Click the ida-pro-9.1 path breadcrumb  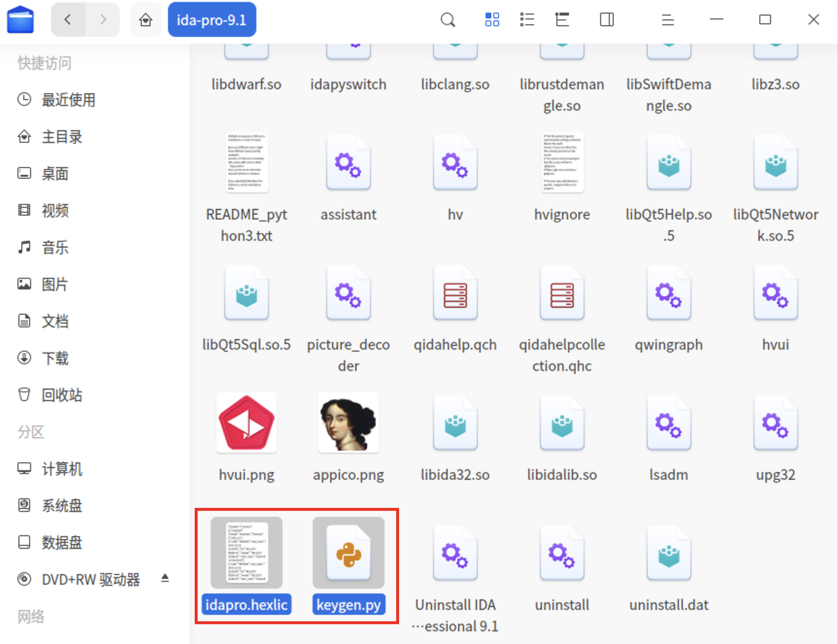coord(212,19)
